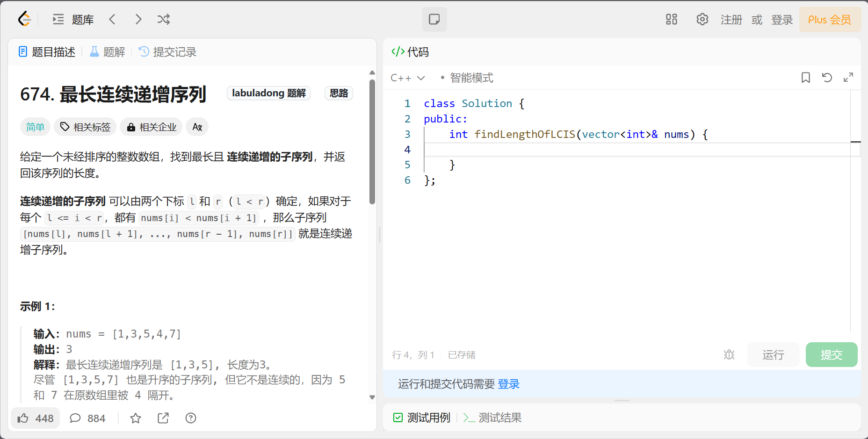Viewport: 868px width, 439px height.
Task: Share the problem via share icon
Action: point(163,418)
